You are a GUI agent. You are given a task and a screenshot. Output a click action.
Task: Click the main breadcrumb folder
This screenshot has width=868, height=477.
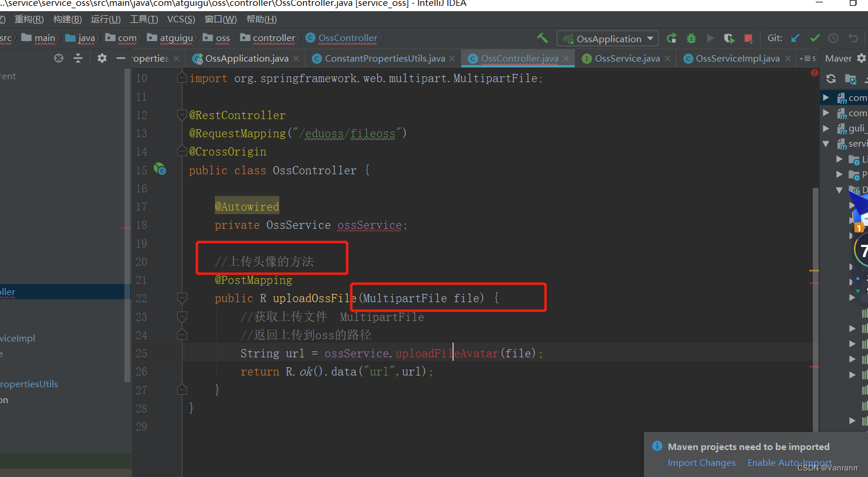click(38, 38)
